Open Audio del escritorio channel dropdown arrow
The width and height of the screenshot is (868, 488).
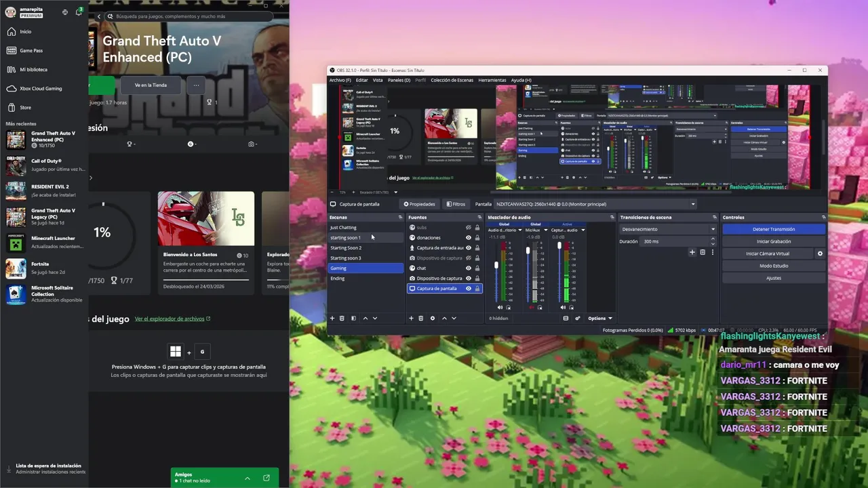click(520, 230)
